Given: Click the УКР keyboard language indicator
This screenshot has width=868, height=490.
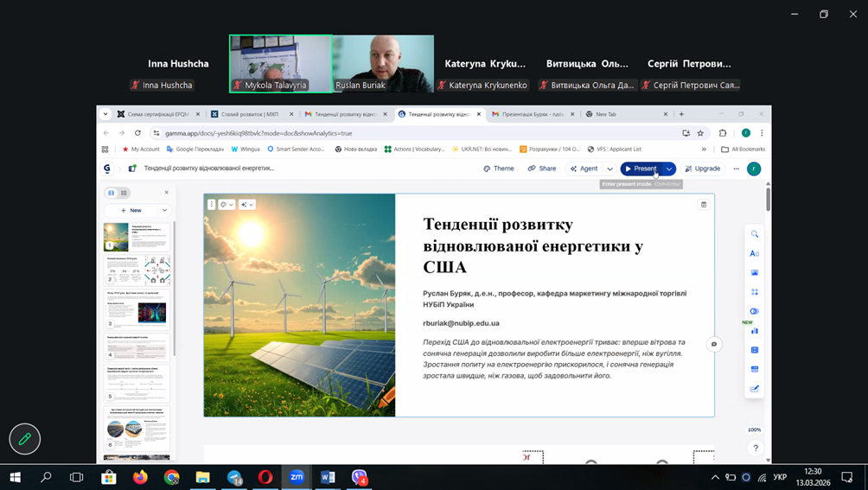Looking at the screenshot, I should 780,477.
